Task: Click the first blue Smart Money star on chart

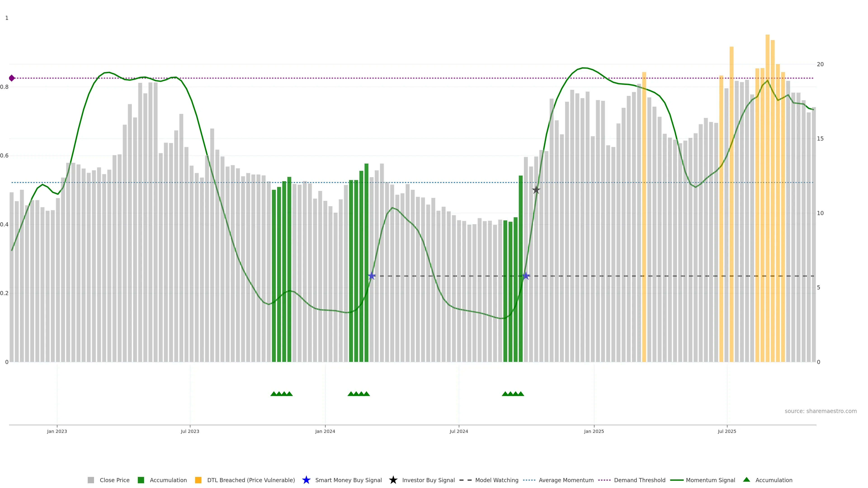Action: 372,276
